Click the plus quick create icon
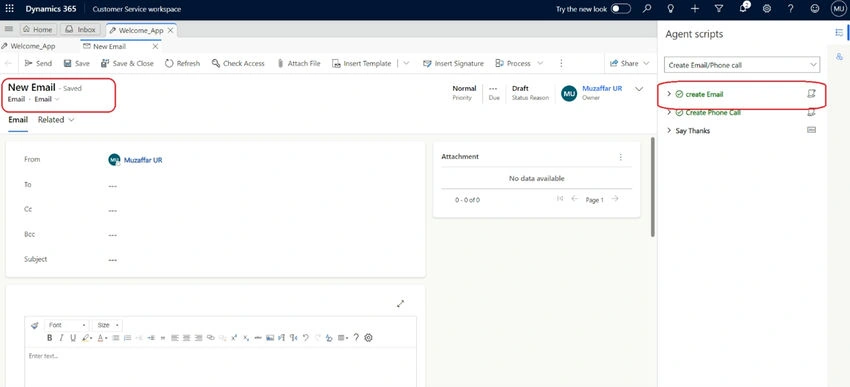Image resolution: width=850 pixels, height=387 pixels. point(695,9)
